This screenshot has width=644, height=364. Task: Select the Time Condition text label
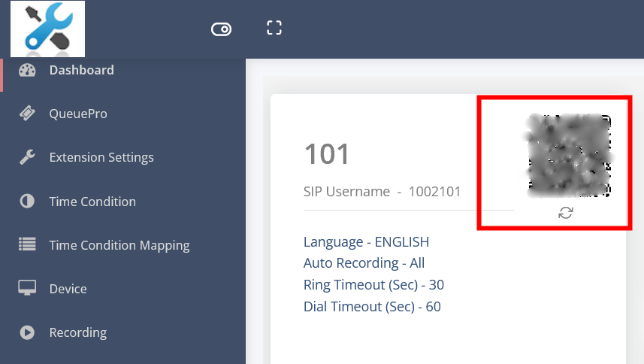pos(92,202)
